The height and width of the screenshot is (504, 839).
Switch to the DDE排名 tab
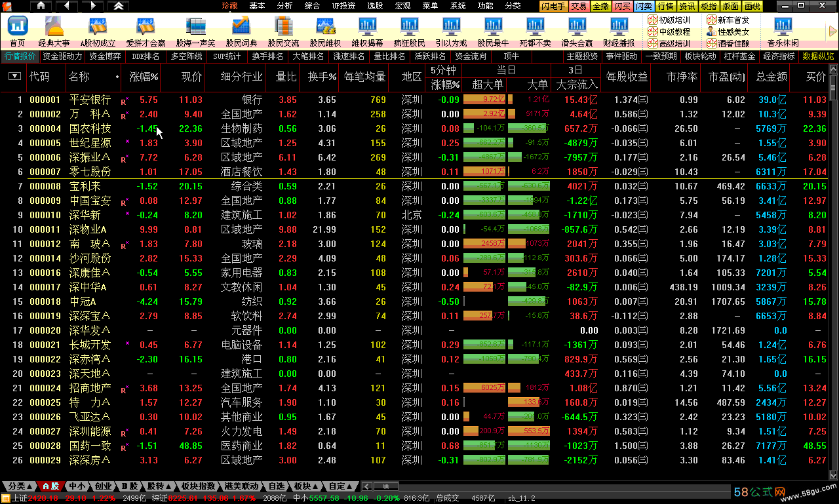pos(146,56)
